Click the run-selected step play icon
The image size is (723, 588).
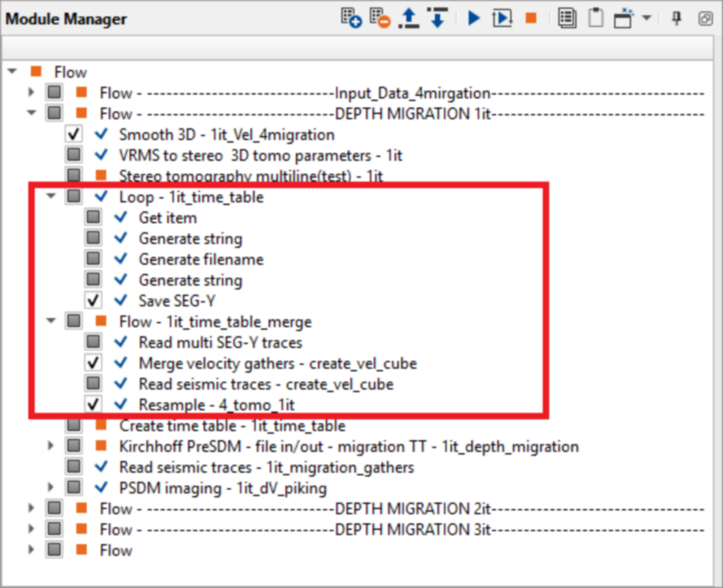[502, 18]
